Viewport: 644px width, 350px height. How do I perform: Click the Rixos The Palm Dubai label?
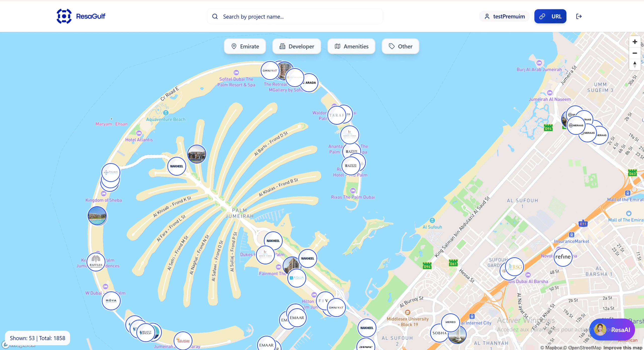tap(353, 197)
